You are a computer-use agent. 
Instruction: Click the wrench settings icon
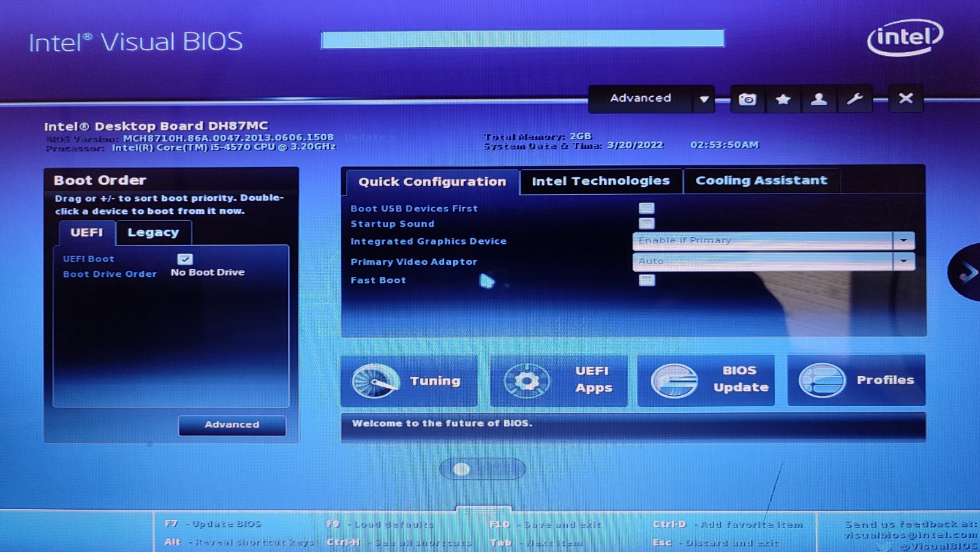pos(854,99)
